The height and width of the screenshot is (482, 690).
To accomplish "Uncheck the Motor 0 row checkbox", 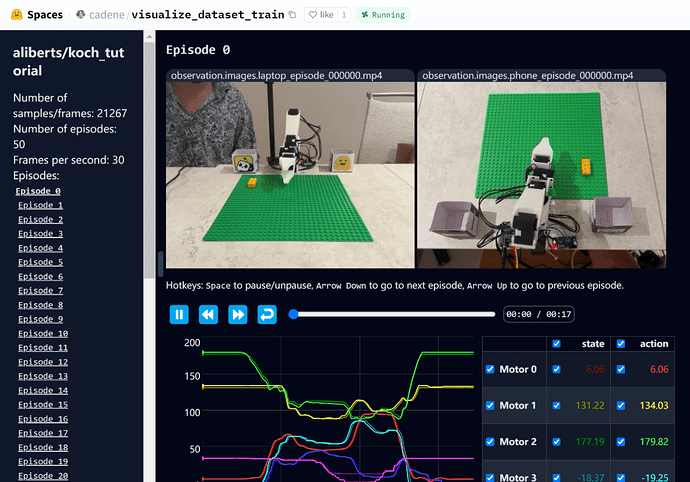I will pyautogui.click(x=490, y=369).
